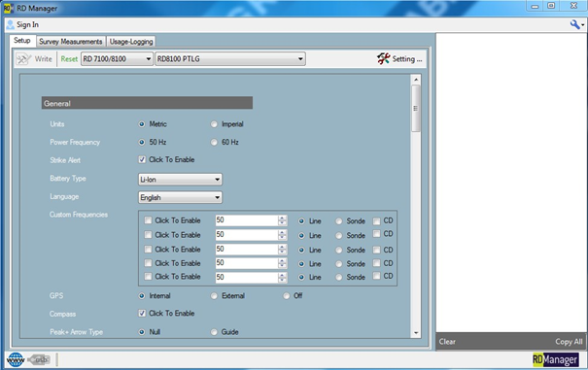Switch to the Survey Measurements tab
The image size is (588, 370).
(x=71, y=41)
